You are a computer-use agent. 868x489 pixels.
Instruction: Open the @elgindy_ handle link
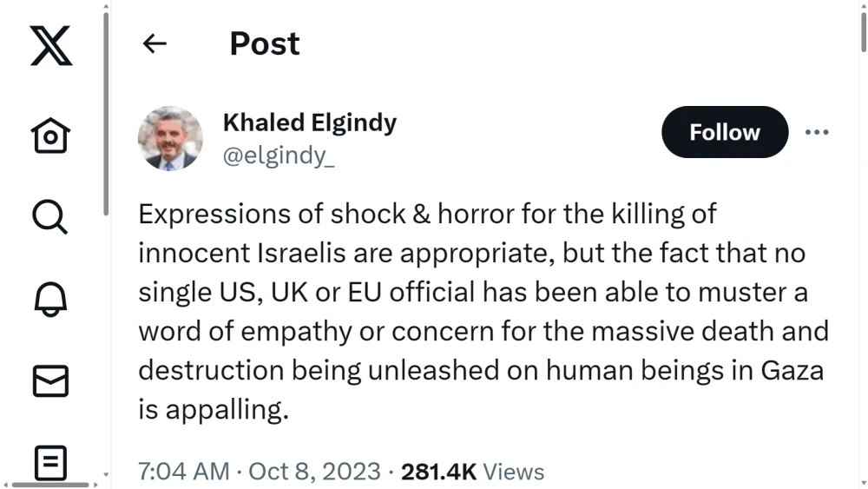[279, 155]
